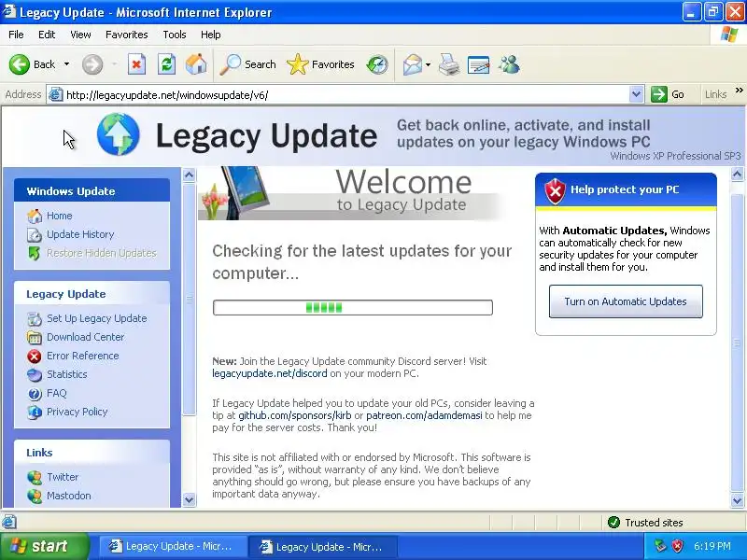Click the Windows flag logo throbber
The width and height of the screenshot is (747, 560).
(729, 35)
